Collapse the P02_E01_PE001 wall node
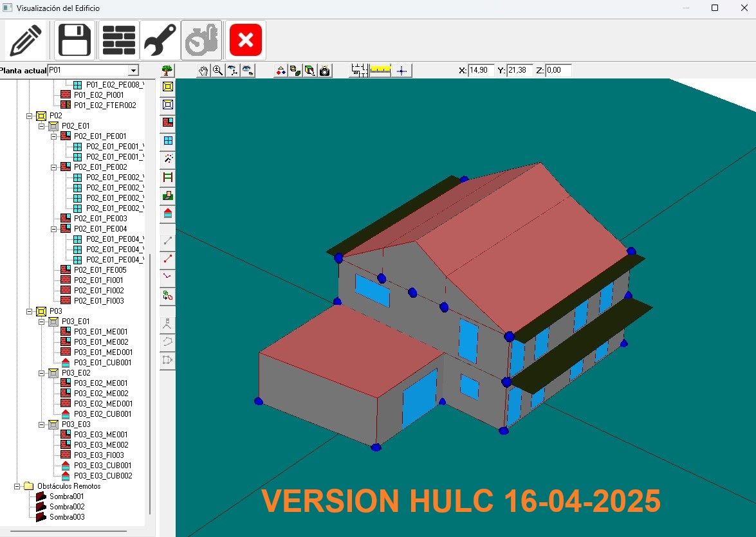 point(54,136)
